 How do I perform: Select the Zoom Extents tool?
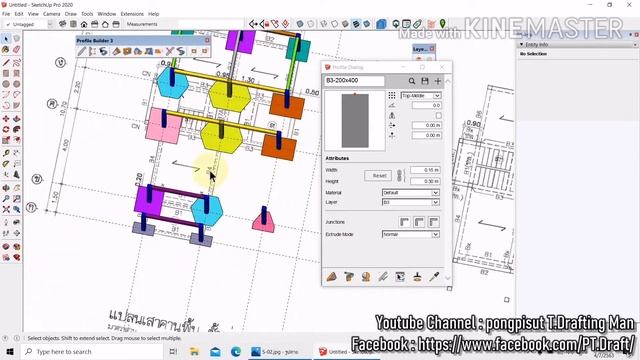pos(6,209)
